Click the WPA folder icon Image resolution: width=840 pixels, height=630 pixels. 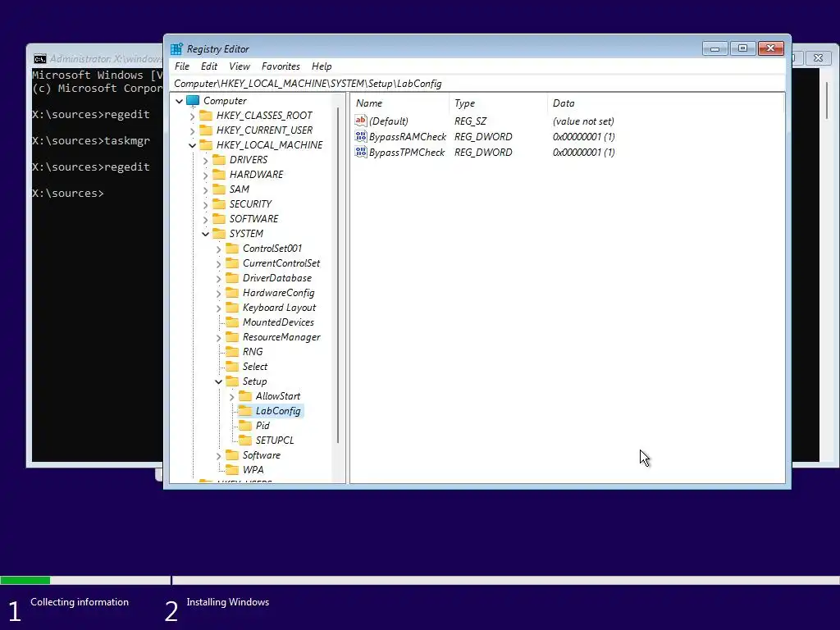pos(232,470)
